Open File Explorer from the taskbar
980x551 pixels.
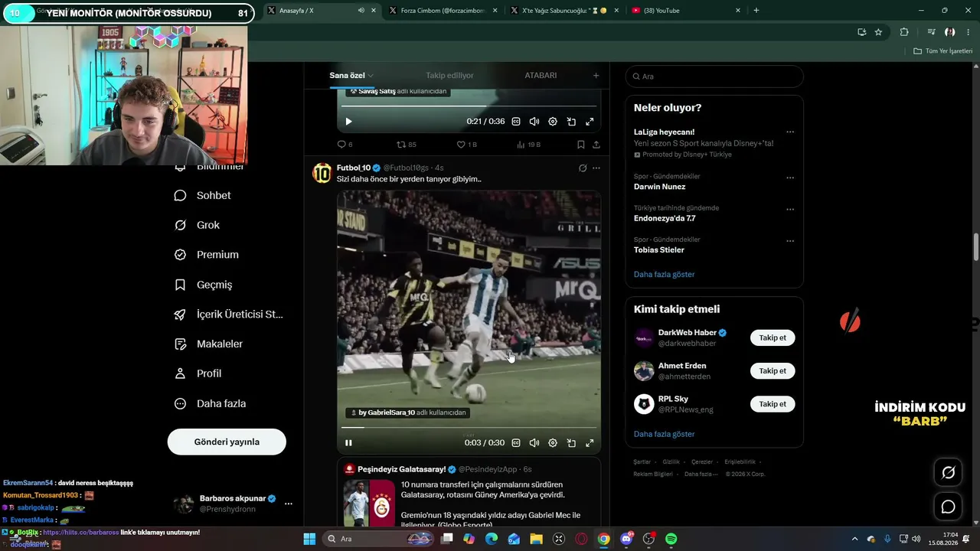tap(536, 539)
